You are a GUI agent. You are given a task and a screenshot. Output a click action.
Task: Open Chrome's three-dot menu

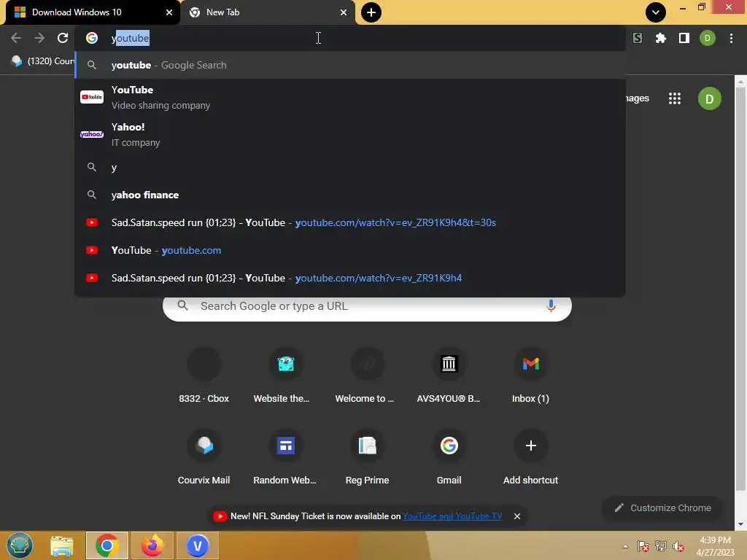(731, 38)
